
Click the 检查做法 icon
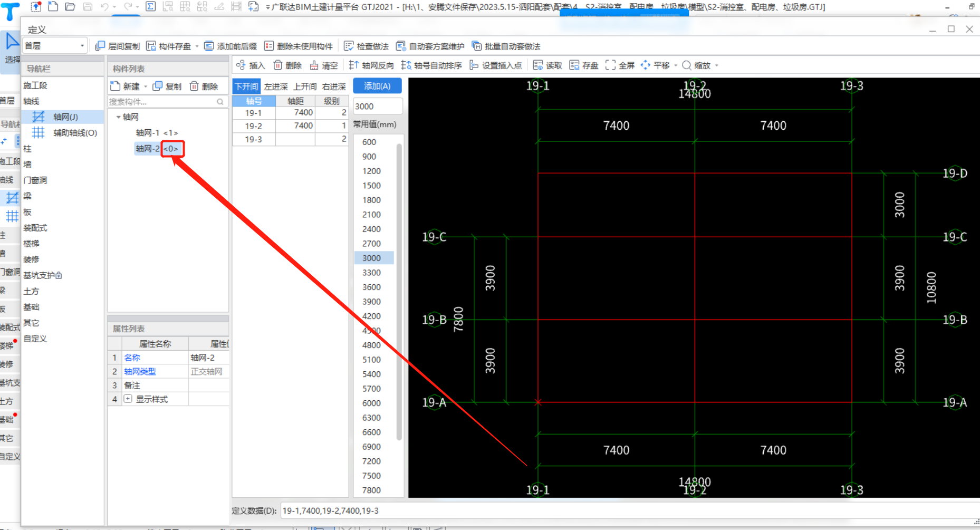(349, 46)
